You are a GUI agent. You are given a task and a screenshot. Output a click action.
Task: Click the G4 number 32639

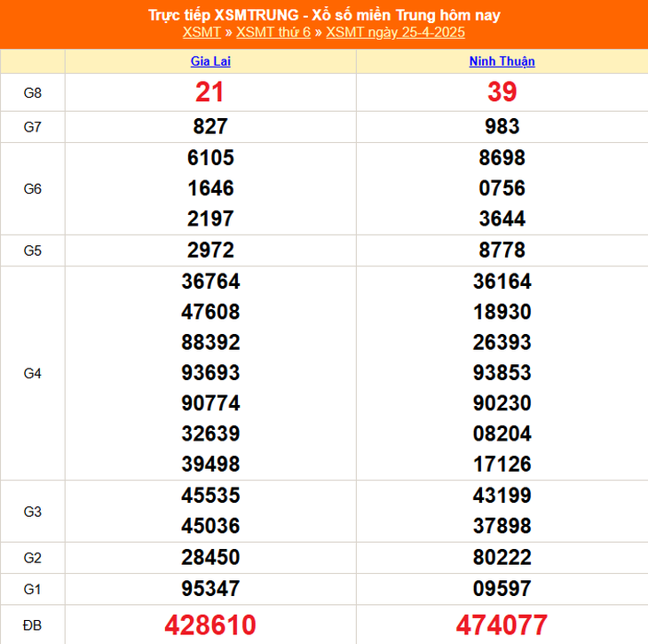210,433
